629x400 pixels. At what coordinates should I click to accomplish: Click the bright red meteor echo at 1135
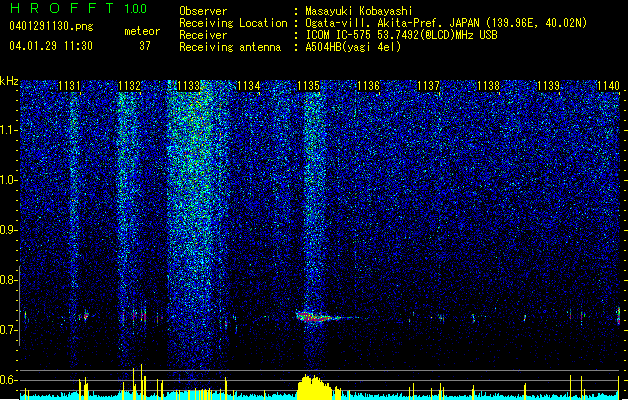pyautogui.click(x=317, y=317)
